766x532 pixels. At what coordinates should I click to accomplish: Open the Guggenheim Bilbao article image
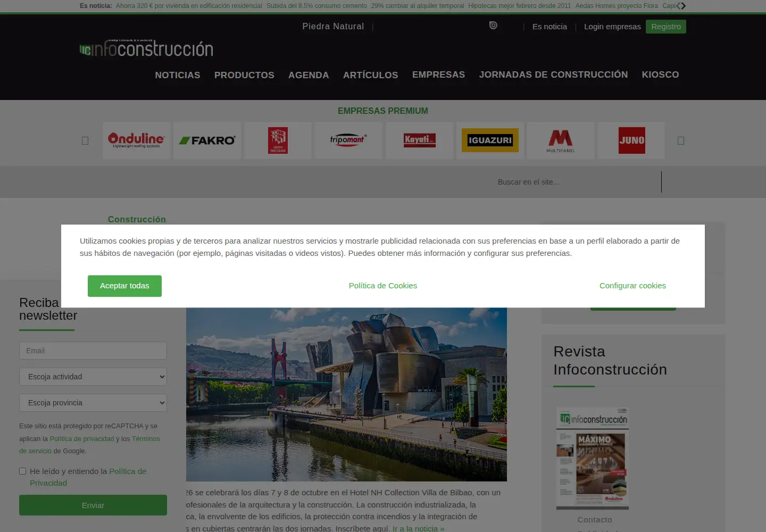pos(346,394)
